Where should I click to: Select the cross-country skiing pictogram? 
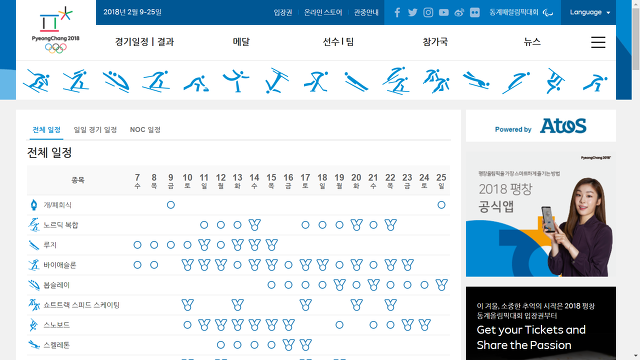coord(156,81)
